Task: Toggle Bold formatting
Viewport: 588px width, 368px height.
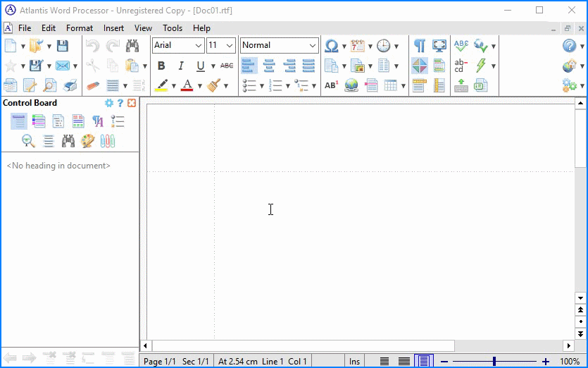Action: click(x=161, y=66)
